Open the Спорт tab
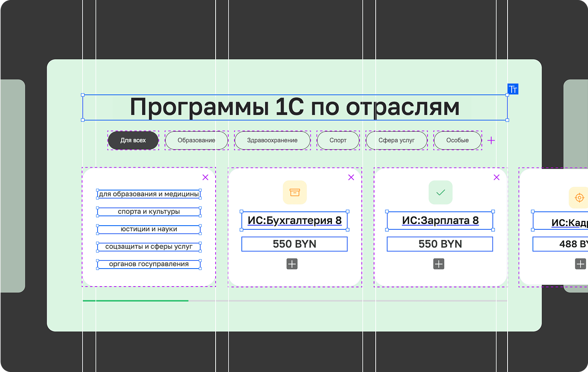 [x=338, y=140]
